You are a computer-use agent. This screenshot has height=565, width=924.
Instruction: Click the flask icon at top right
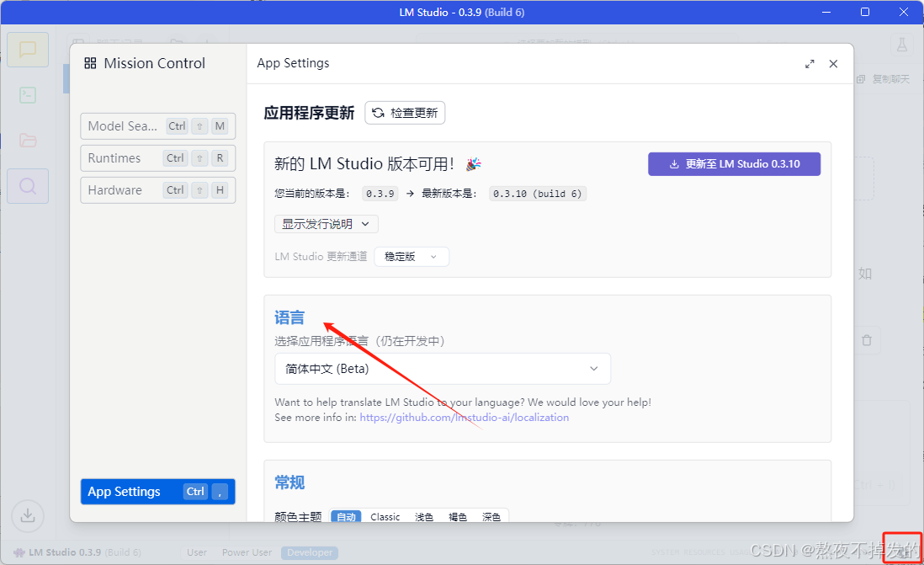(x=901, y=45)
